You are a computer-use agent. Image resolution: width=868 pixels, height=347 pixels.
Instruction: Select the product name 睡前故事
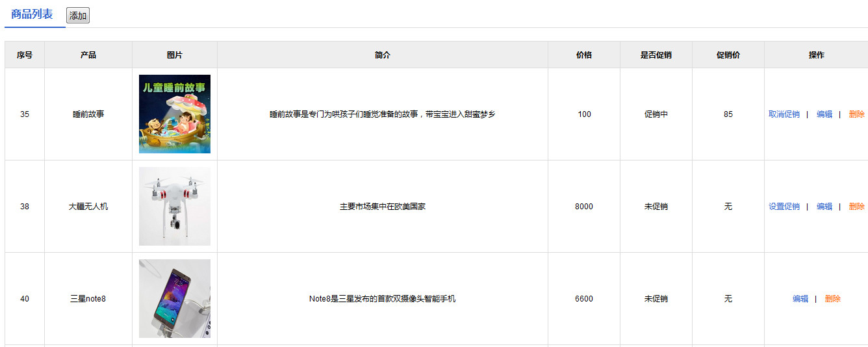pos(88,114)
